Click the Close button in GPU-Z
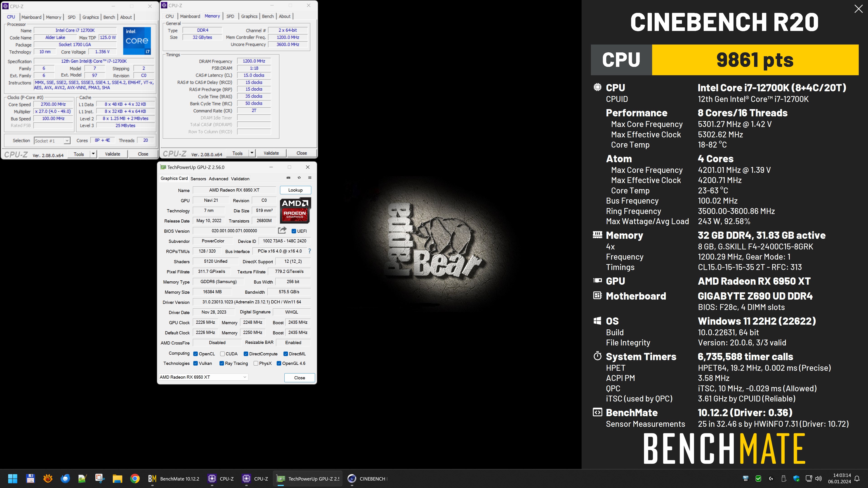868x488 pixels. coord(300,378)
